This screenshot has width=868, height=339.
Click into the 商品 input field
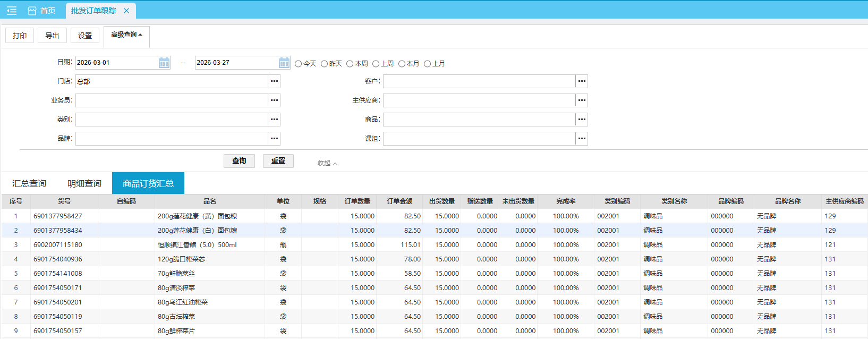pos(479,120)
